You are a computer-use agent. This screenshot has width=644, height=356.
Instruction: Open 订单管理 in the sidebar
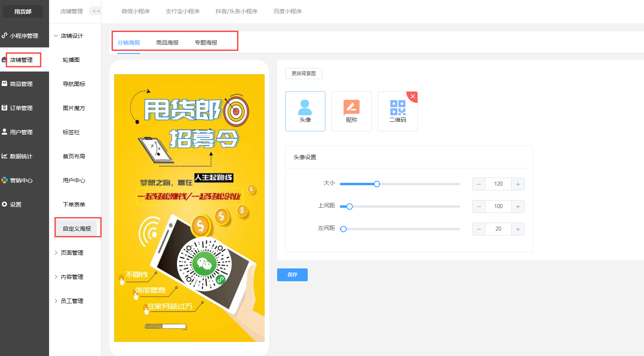(x=24, y=108)
